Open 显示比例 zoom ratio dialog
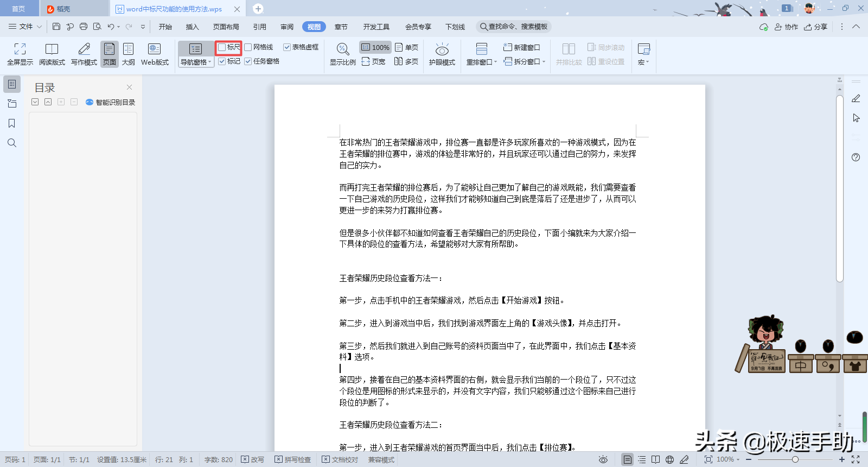This screenshot has height=467, width=868. pyautogui.click(x=343, y=54)
